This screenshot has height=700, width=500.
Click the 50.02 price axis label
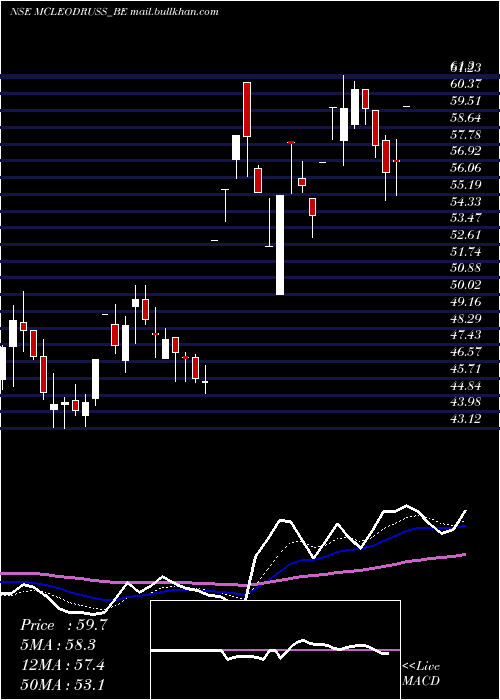pos(465,285)
